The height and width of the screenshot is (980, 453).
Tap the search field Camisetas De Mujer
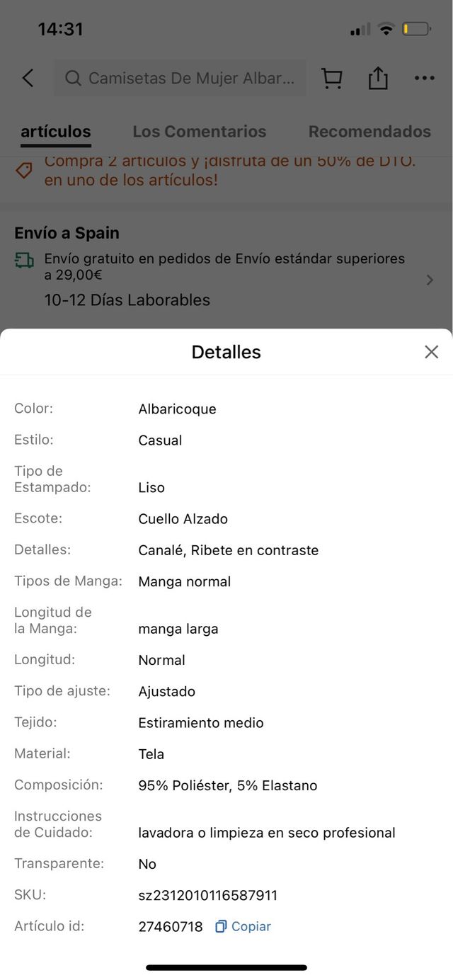191,78
